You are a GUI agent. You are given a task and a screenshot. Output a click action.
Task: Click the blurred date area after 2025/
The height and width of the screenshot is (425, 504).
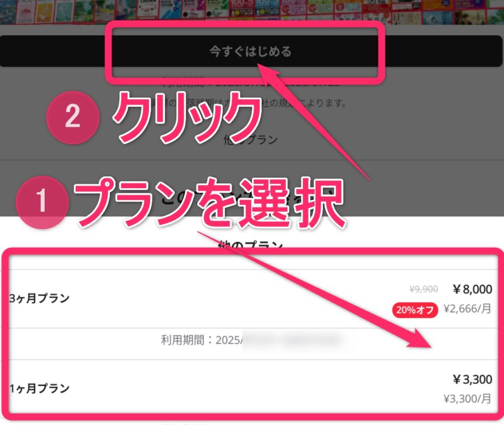pyautogui.click(x=292, y=340)
